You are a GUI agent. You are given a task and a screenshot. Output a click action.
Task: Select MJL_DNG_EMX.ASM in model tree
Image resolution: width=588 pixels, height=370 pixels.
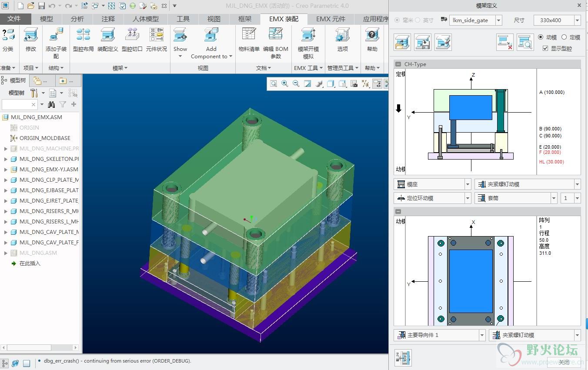tap(36, 117)
